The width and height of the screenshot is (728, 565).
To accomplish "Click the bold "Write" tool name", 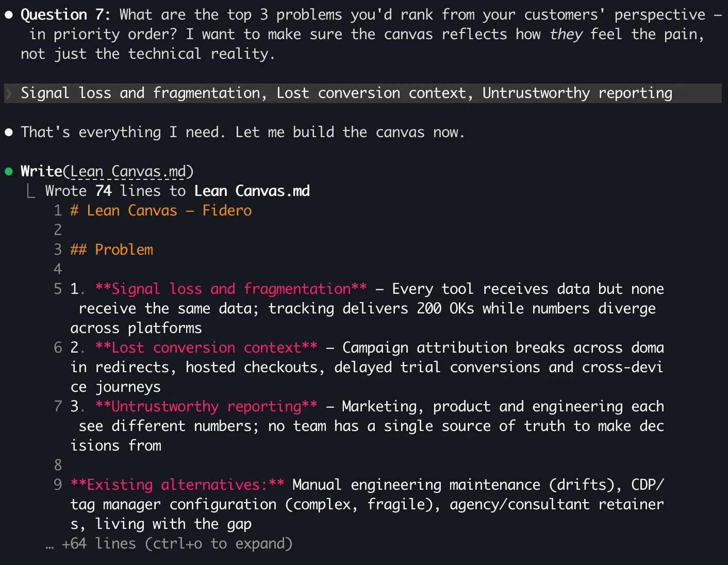I will pyautogui.click(x=41, y=172).
